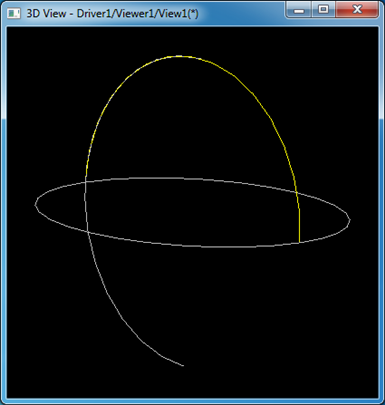Select the topmost apex of the yellow arc

click(179, 56)
